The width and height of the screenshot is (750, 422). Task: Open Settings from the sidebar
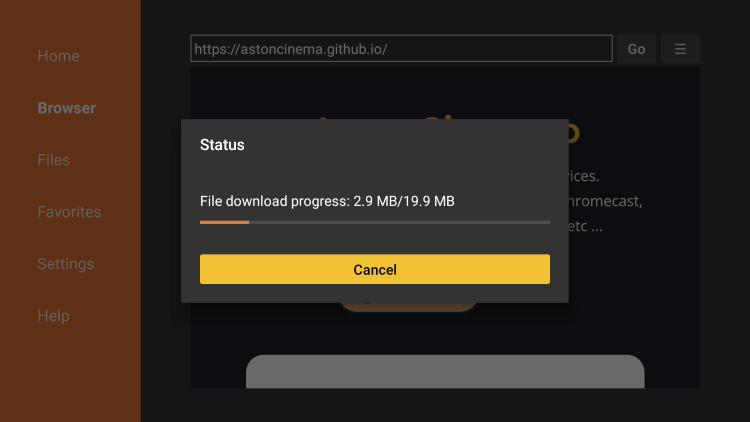tap(66, 264)
